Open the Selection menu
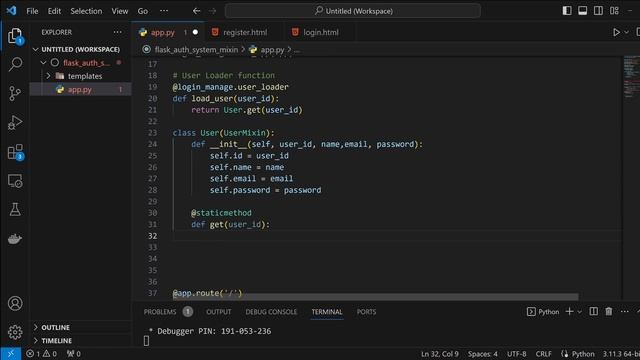 click(x=86, y=11)
